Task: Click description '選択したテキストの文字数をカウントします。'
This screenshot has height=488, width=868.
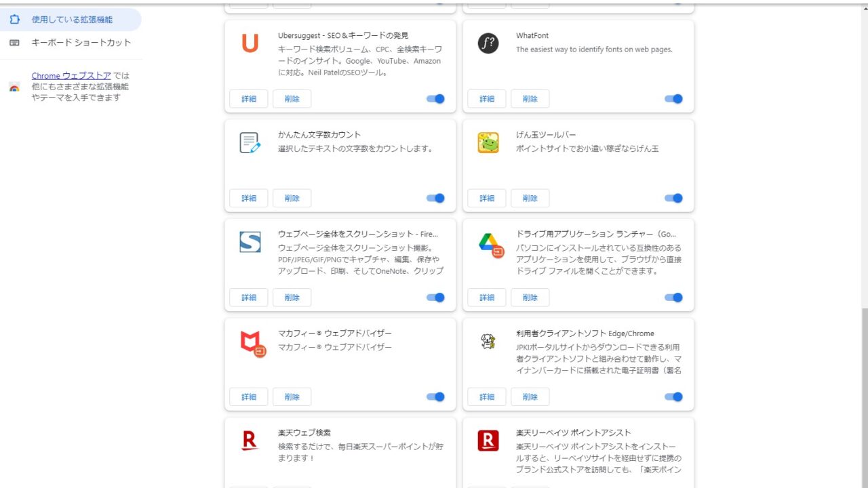Action: [355, 148]
